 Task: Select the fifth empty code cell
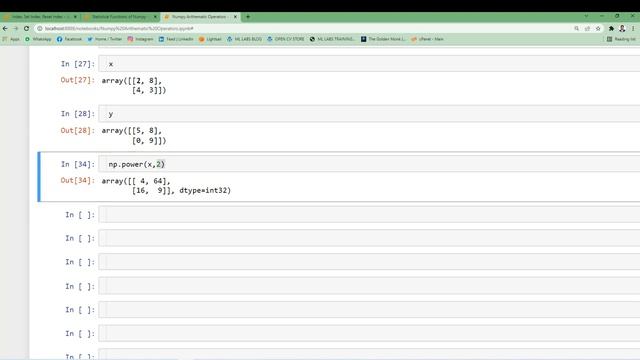coord(369,310)
